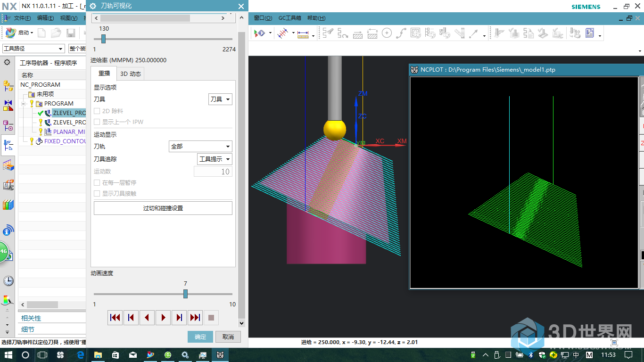
Task: Click the step forward playback button
Action: [x=179, y=318]
